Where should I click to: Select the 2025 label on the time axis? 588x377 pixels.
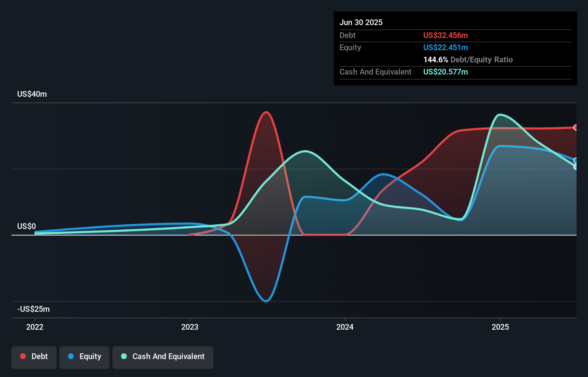pos(501,327)
